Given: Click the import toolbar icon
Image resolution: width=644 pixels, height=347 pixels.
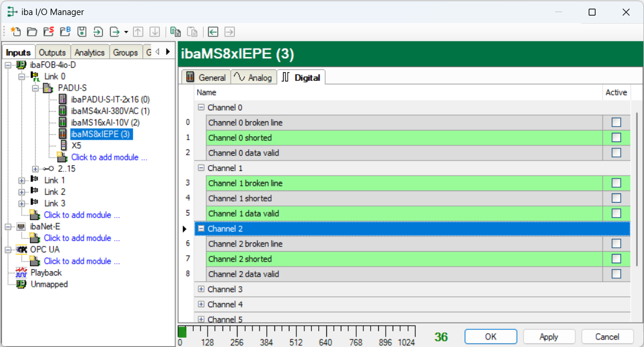Looking at the screenshot, I should (99, 32).
